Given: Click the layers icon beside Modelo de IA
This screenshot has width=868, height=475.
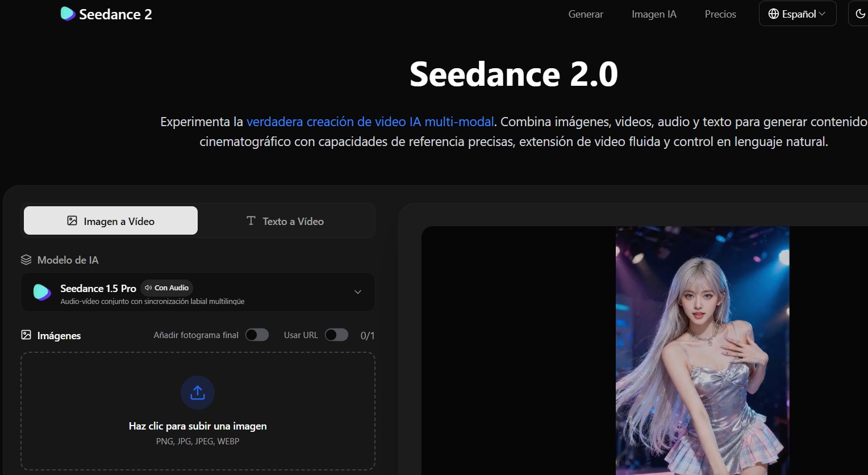Looking at the screenshot, I should click(26, 260).
